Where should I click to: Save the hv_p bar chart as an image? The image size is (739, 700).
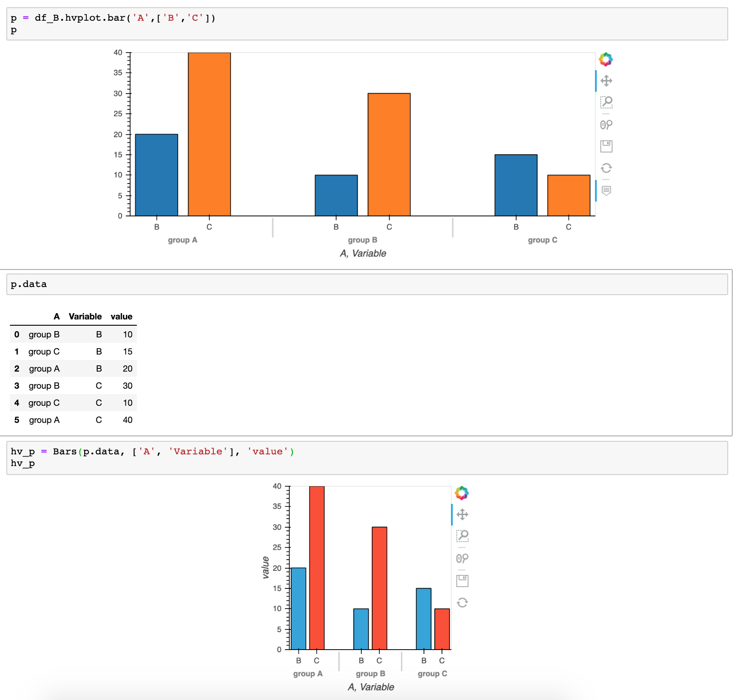462,580
